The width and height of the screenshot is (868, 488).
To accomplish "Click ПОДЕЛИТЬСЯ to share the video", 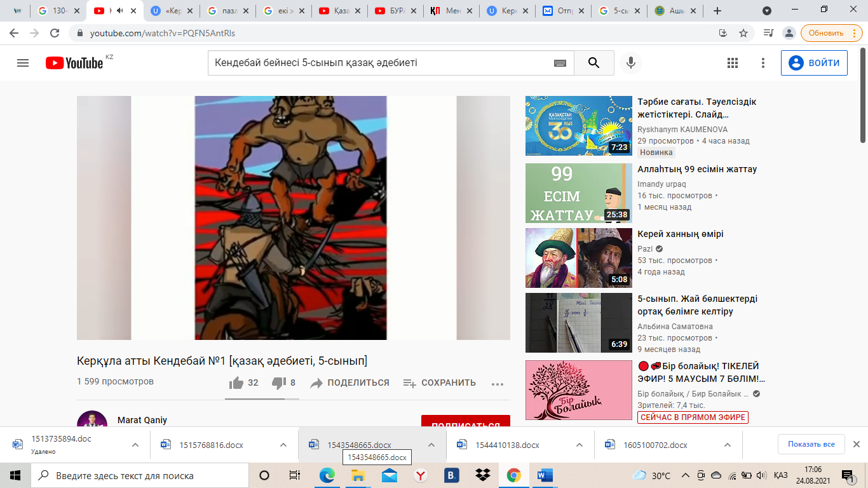I will tap(349, 383).
